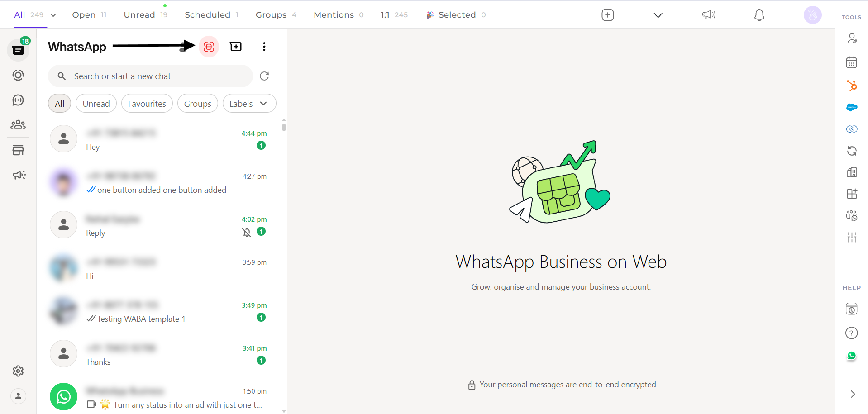Open the storefront catalog icon in left sidebar
The width and height of the screenshot is (868, 414).
point(18,150)
